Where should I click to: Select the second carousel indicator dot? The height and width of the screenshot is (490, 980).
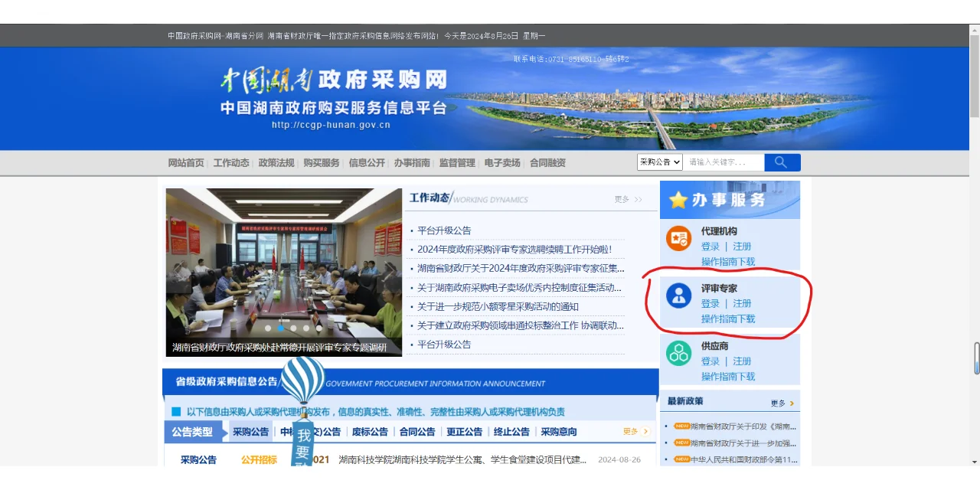(280, 328)
